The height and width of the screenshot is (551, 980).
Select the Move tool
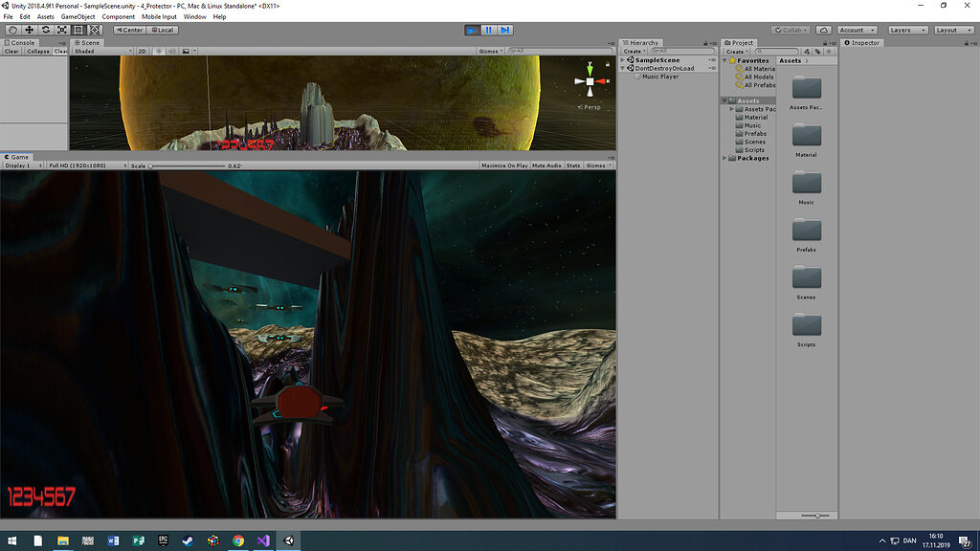(x=29, y=30)
